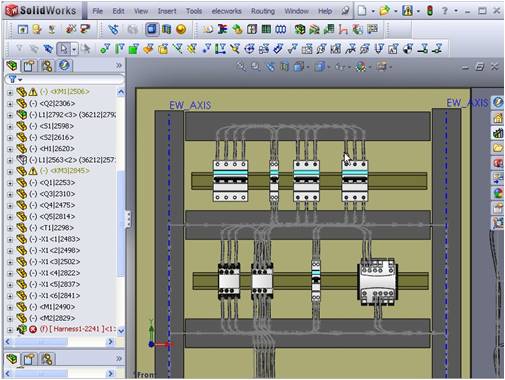Select the <Q2|2306> component in tree
The width and height of the screenshot is (505, 380).
tap(57, 104)
